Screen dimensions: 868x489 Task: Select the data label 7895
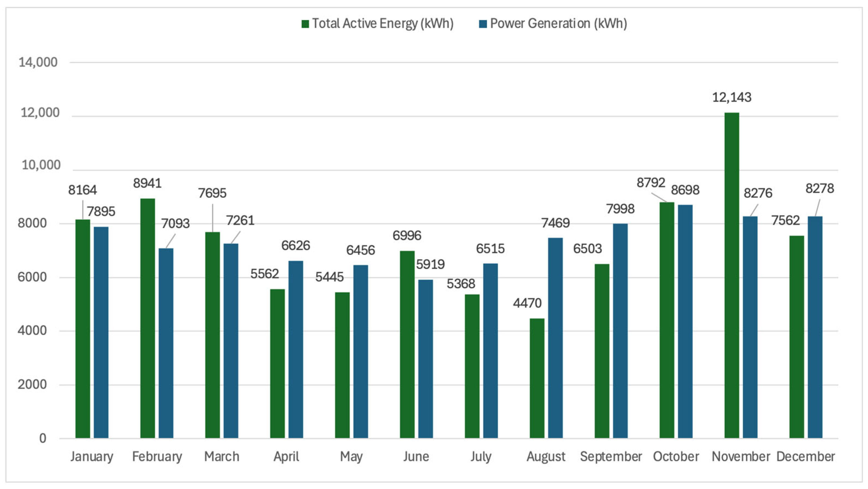point(101,212)
